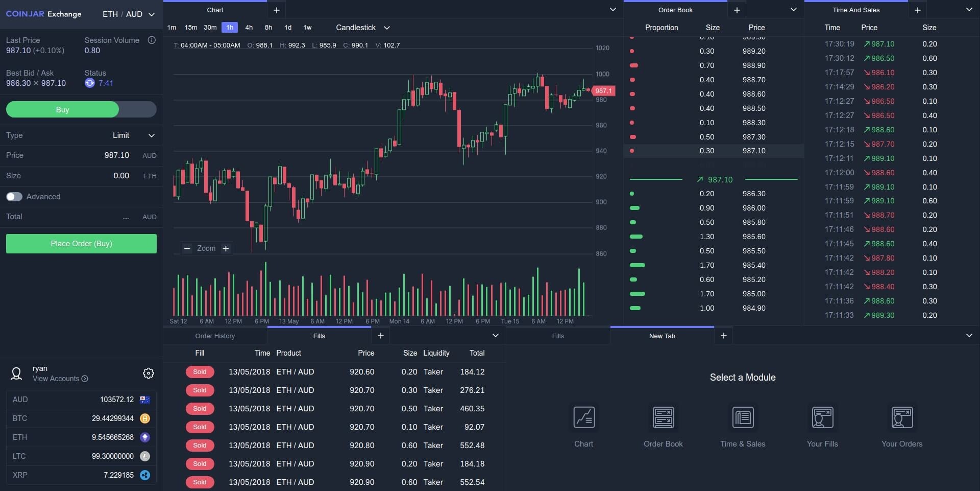Select the 1m chart interval
The image size is (980, 491).
pyautogui.click(x=171, y=28)
